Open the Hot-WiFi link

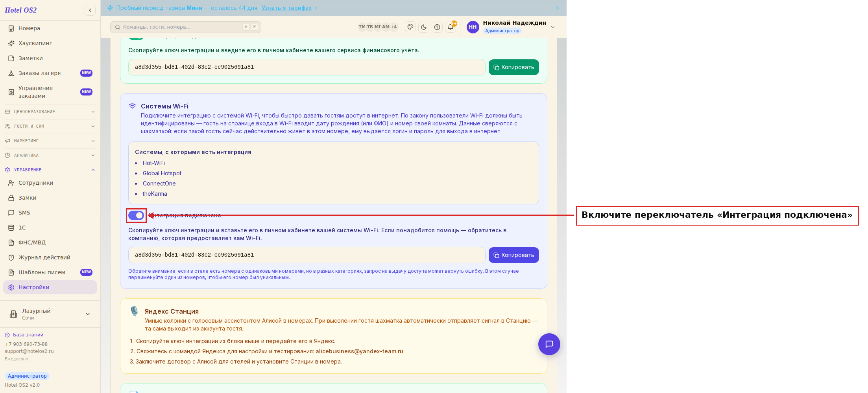click(x=154, y=163)
